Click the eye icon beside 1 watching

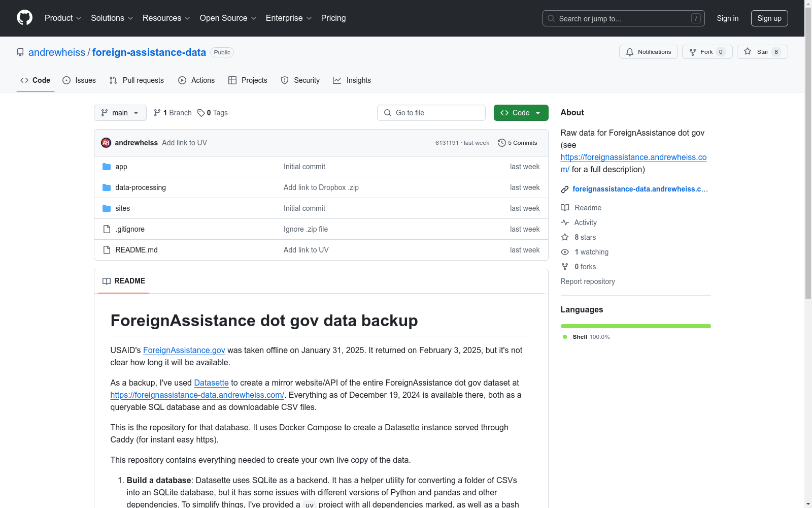click(565, 252)
